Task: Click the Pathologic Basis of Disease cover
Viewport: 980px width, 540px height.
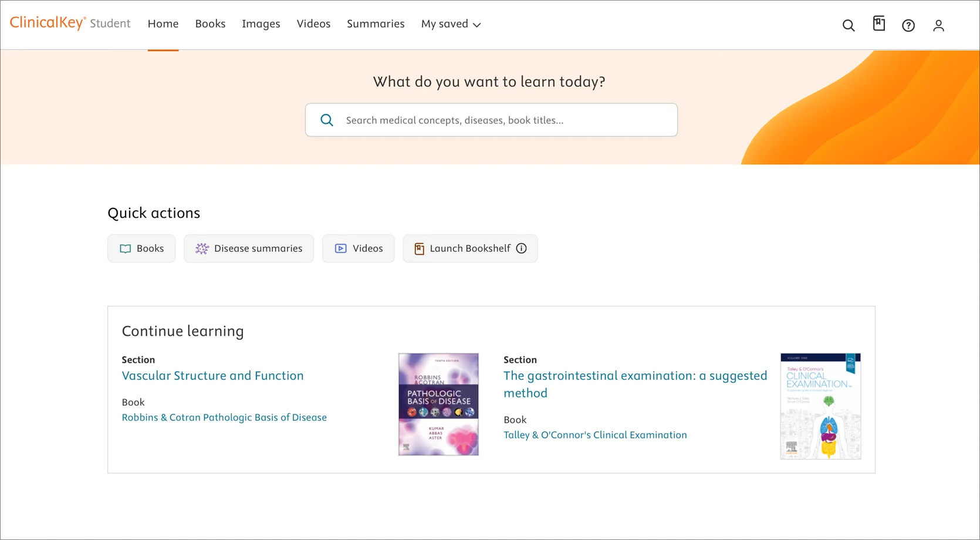Action: [438, 404]
